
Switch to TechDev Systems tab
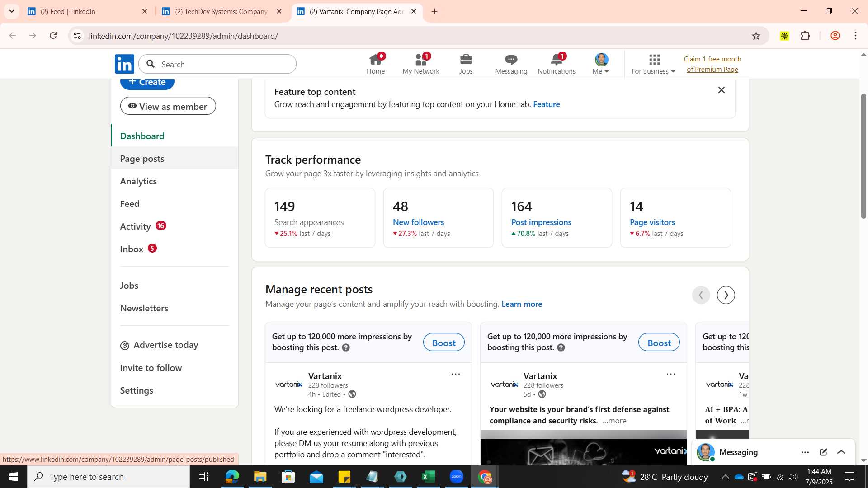(x=221, y=11)
